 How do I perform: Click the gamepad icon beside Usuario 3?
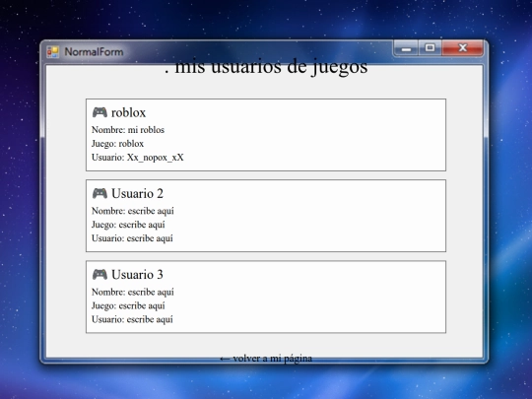(x=100, y=275)
